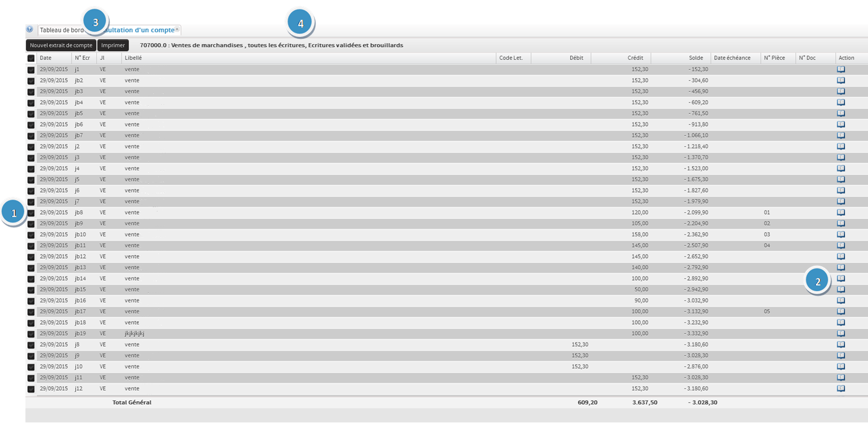The height and width of the screenshot is (440, 868).
Task: Toggle the select-all checkbox in the table header
Action: click(31, 58)
